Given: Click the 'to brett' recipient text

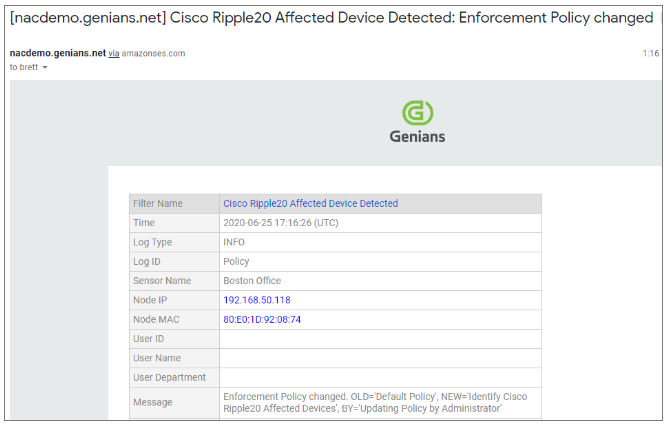Looking at the screenshot, I should coord(24,67).
